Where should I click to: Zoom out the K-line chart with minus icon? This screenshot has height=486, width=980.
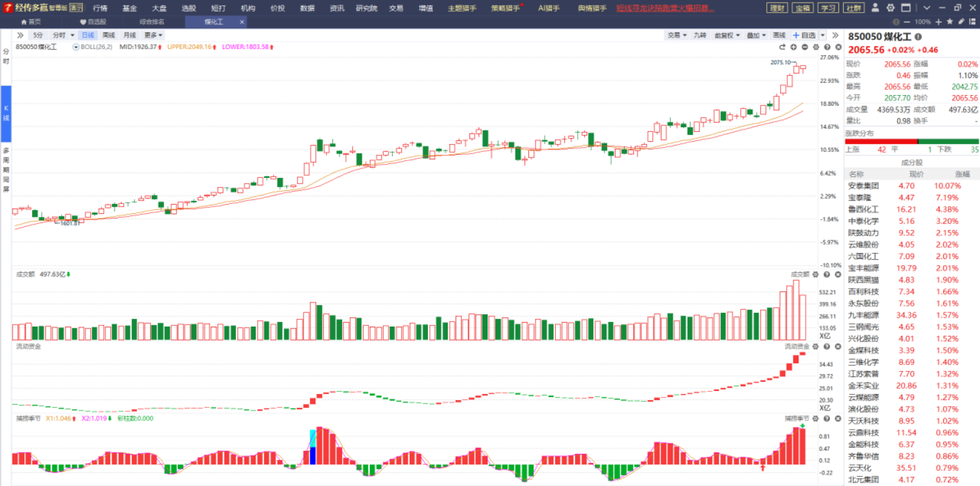point(804,47)
